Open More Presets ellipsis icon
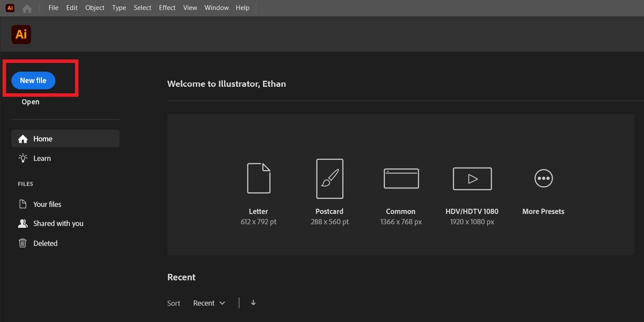 (543, 178)
